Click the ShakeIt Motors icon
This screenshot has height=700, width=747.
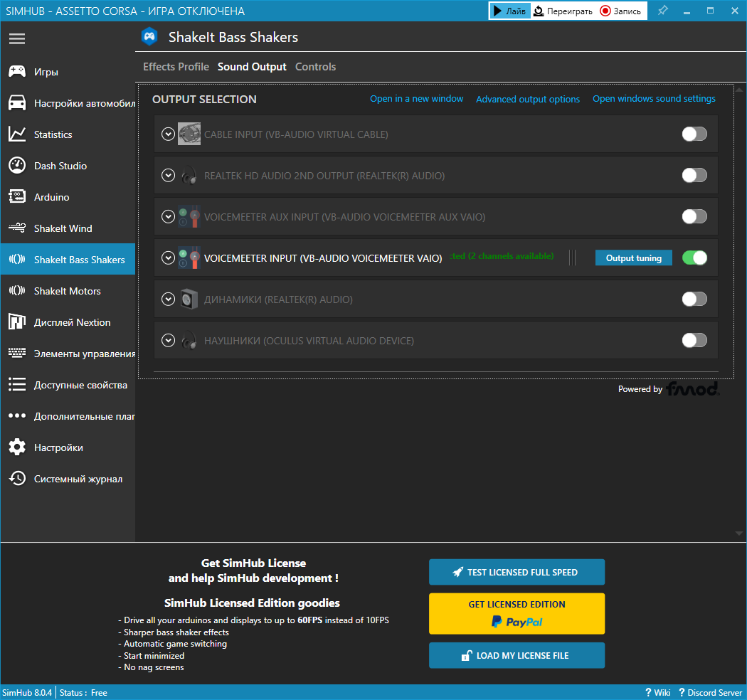(x=17, y=291)
